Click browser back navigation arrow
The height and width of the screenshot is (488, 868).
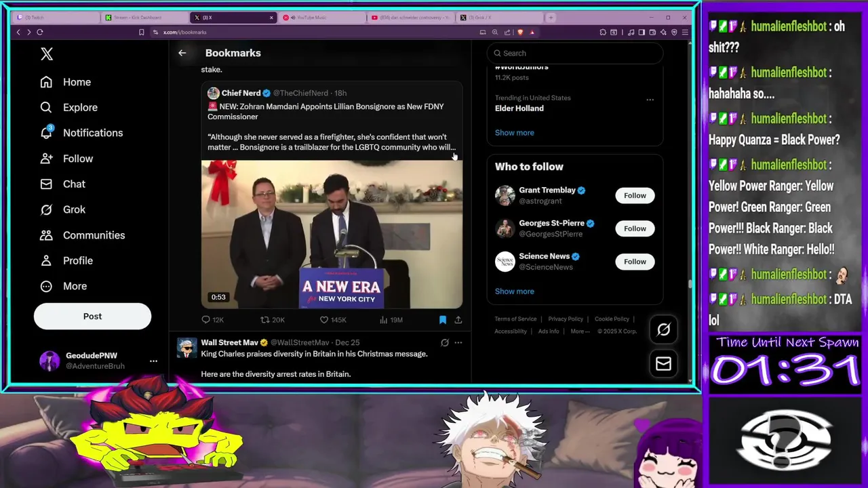click(x=18, y=32)
